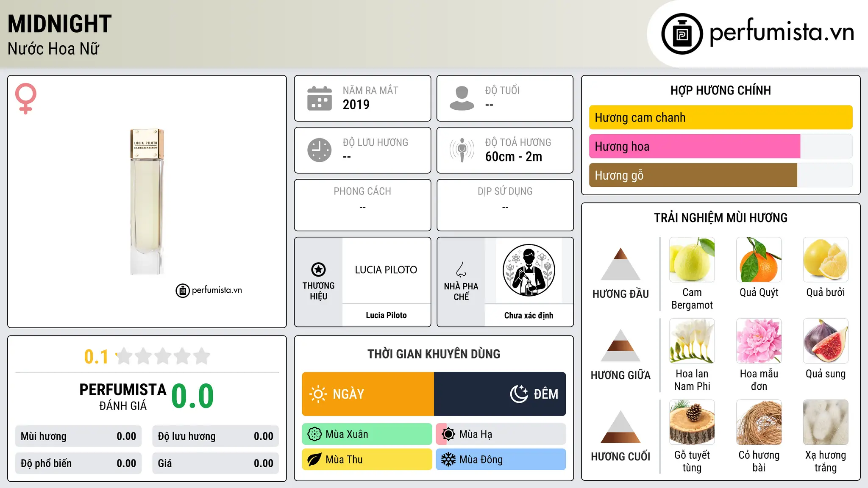
Task: Click the Chưa xác định perfumer label
Action: (529, 315)
